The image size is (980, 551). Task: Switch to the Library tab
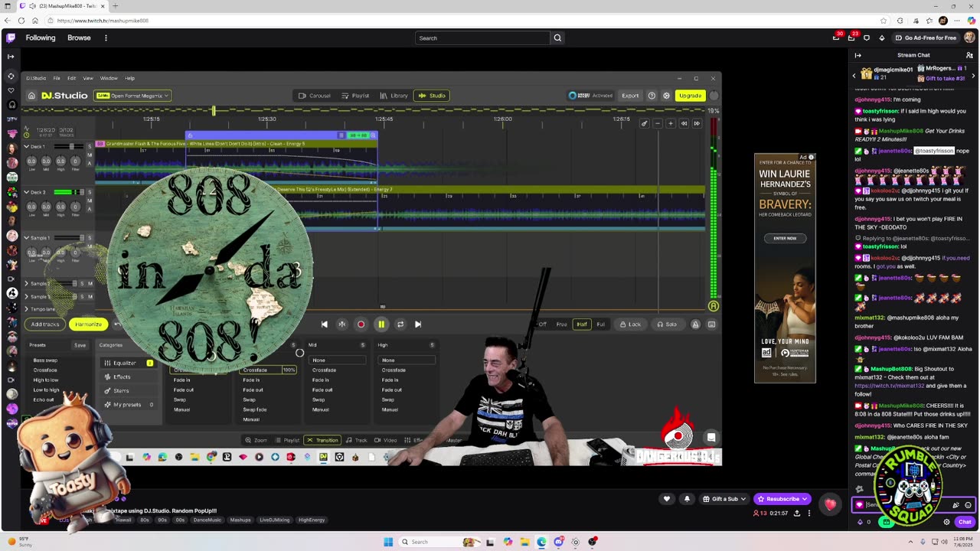pyautogui.click(x=394, y=96)
